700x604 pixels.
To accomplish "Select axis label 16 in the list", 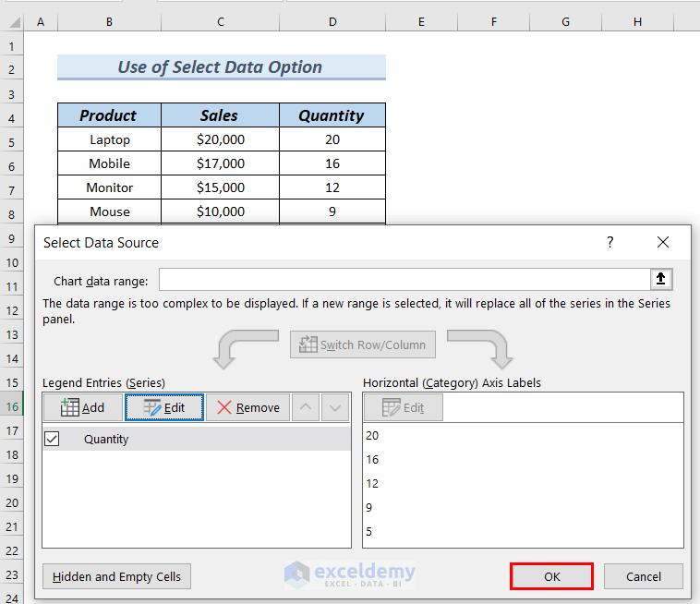I will (x=372, y=459).
